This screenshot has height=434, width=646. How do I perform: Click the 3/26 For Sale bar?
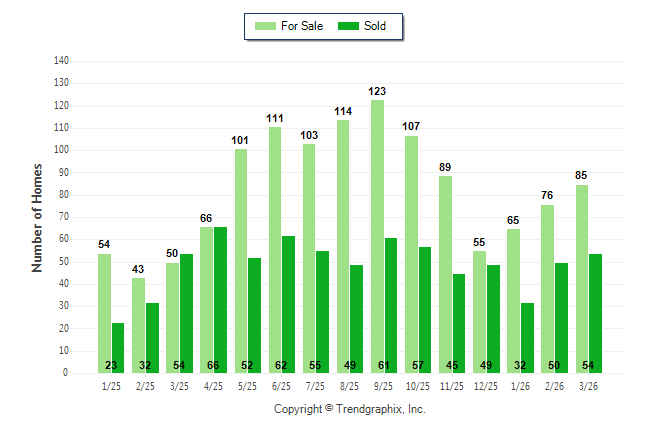point(581,278)
